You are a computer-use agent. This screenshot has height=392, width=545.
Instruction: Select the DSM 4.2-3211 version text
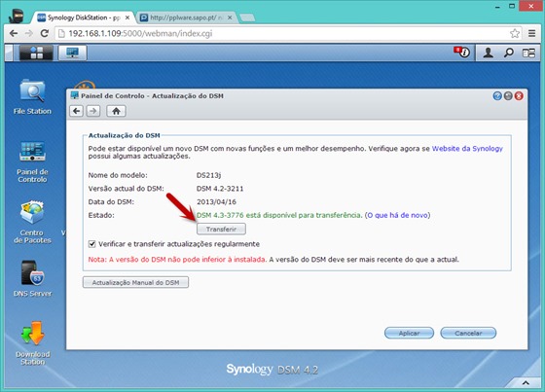tap(220, 189)
